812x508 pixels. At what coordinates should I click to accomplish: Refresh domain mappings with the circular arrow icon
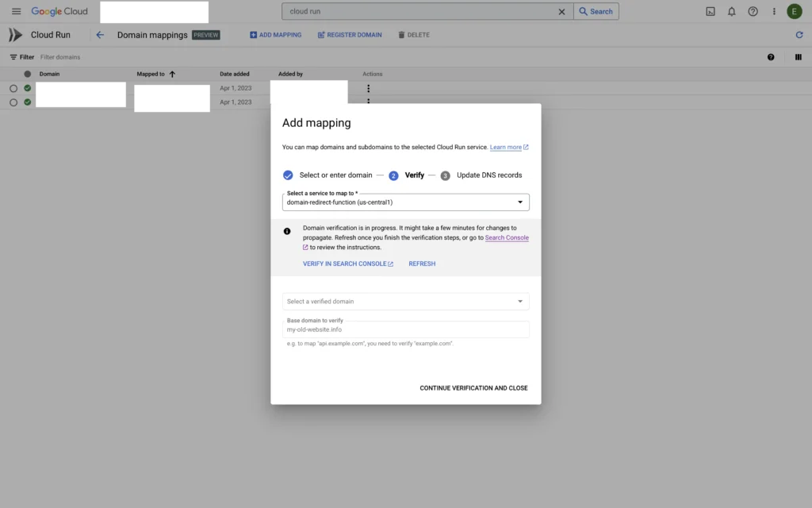click(799, 35)
